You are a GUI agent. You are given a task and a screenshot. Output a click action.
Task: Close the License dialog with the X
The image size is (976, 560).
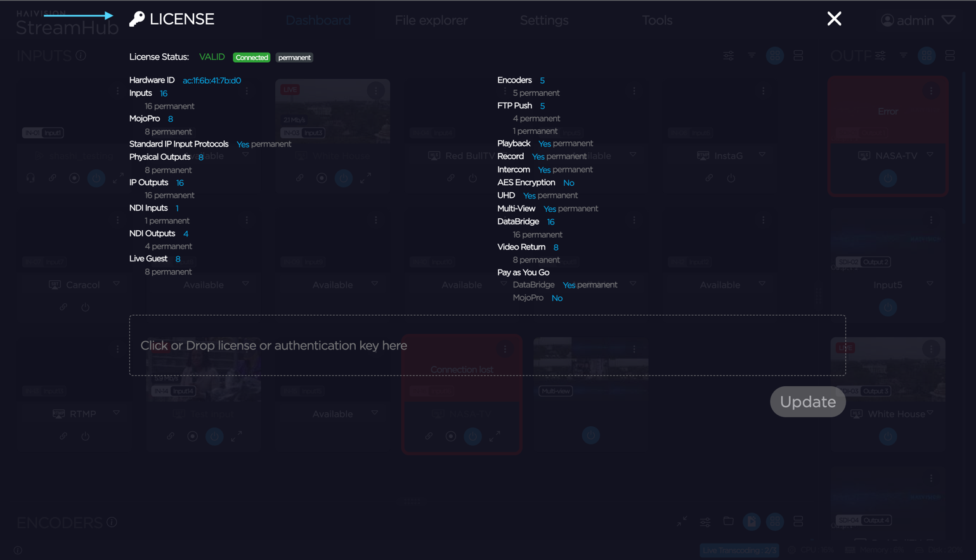[x=834, y=19]
